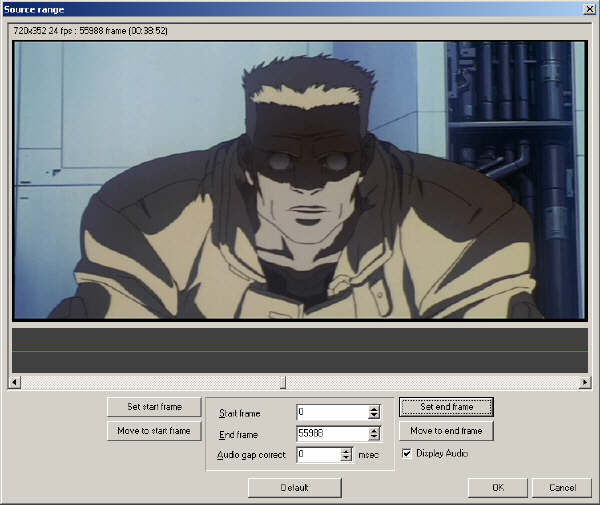
Task: Click the 720x352 24 fps info text
Action: coord(90,31)
